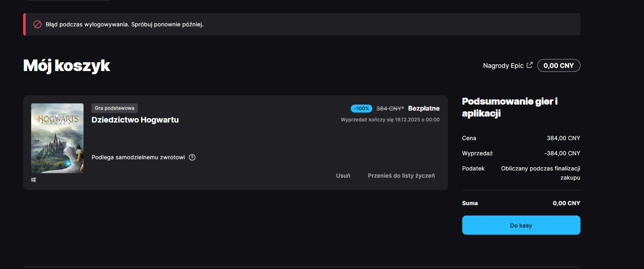Click the external link icon beside Nagrody Epic
Screen dimensions: 644x269
coord(530,65)
